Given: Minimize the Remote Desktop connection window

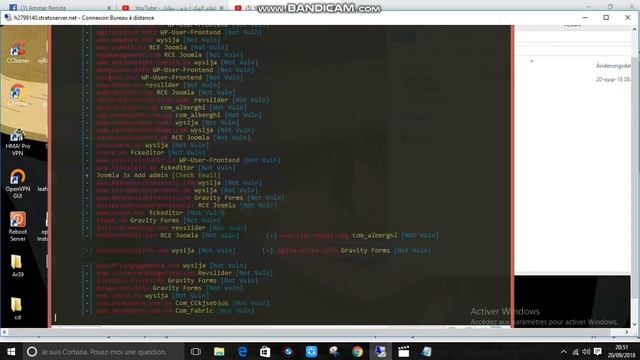Looking at the screenshot, I should pyautogui.click(x=585, y=18).
